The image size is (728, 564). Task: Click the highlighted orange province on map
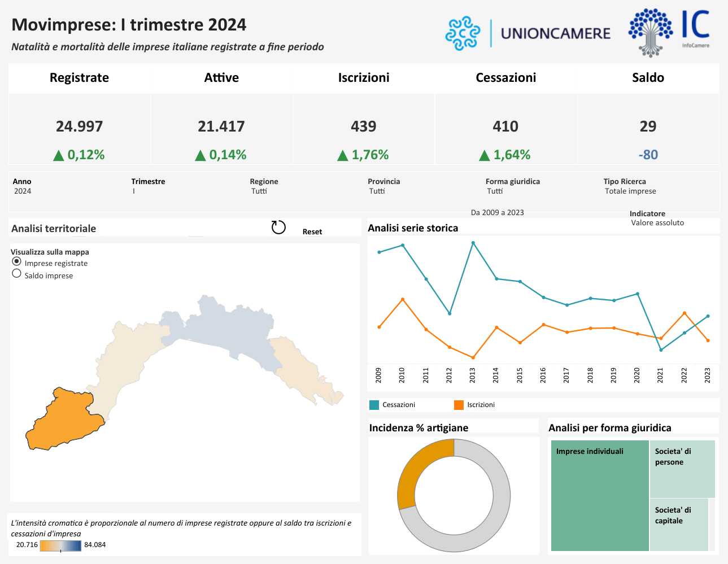(63, 419)
